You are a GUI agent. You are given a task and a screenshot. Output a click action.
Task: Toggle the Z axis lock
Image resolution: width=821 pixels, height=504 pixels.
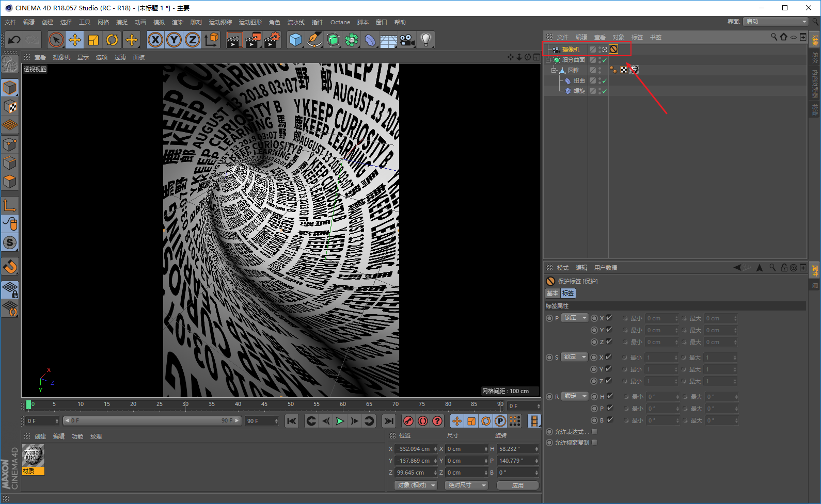point(193,40)
